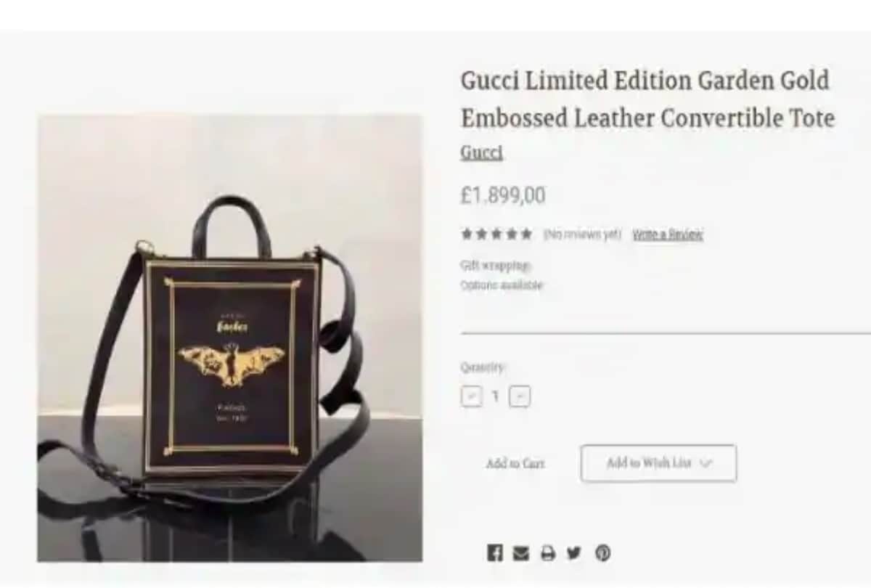Image resolution: width=871 pixels, height=588 pixels.
Task: Click the No reviews yet text
Action: [x=583, y=234]
